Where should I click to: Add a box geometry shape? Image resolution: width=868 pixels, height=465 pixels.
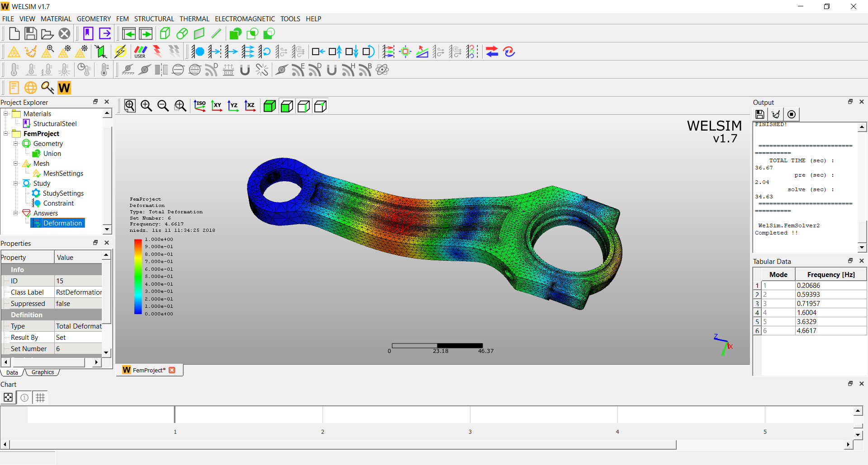(165, 34)
